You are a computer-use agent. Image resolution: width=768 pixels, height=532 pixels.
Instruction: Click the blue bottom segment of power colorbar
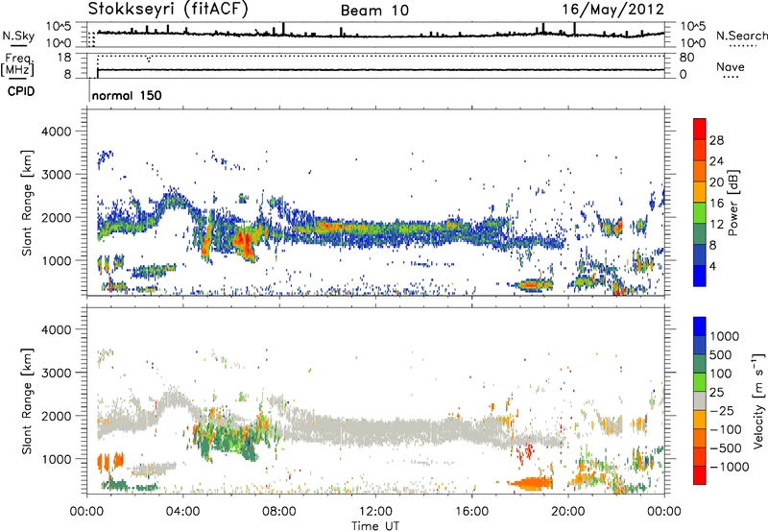(700, 276)
